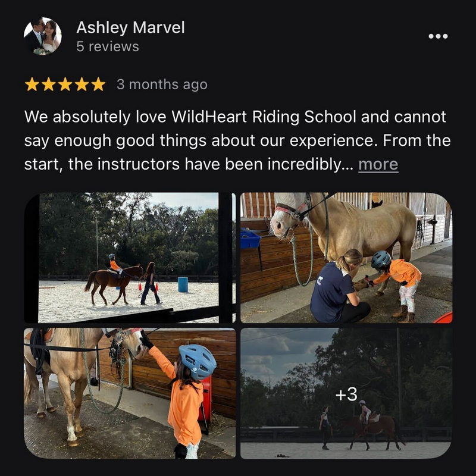This screenshot has height=476, width=476.
Task: Tap the second rating star
Action: click(x=49, y=84)
